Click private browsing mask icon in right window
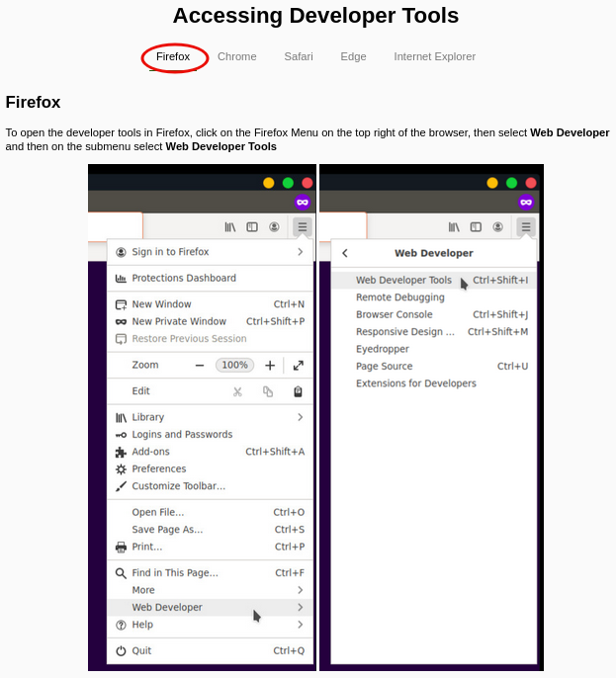The width and height of the screenshot is (616, 678). pos(526,202)
